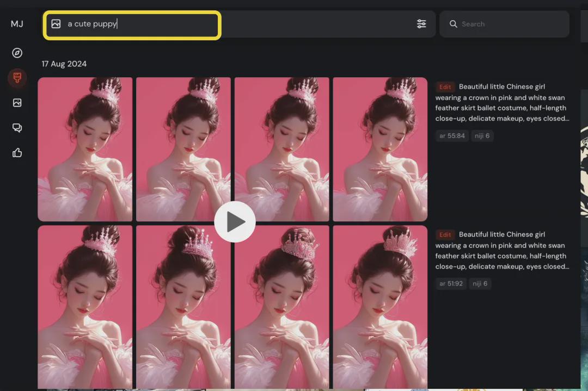Image resolution: width=588 pixels, height=391 pixels.
Task: Open the top-right crowned ballerina thumbnail
Action: [380, 148]
